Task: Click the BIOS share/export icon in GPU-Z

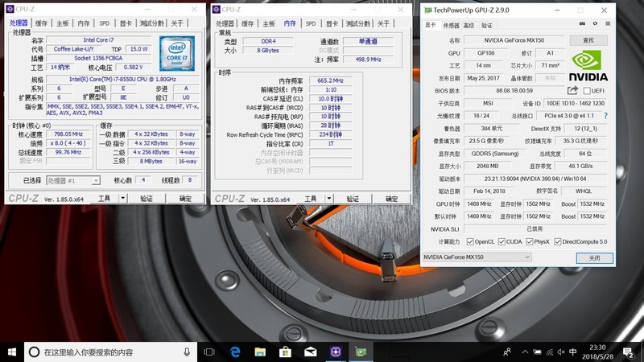Action: 573,91
